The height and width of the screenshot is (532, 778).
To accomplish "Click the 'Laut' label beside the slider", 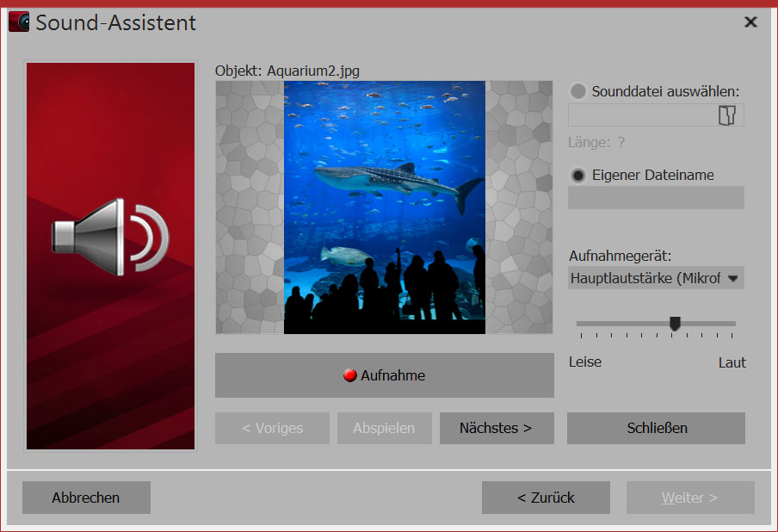I will click(x=732, y=362).
